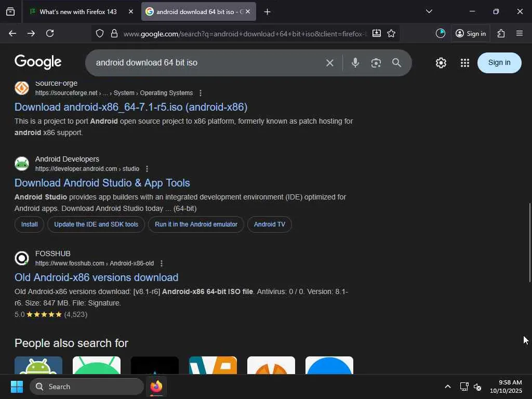
Task: Select the android download 64 bit iso tab
Action: click(198, 11)
